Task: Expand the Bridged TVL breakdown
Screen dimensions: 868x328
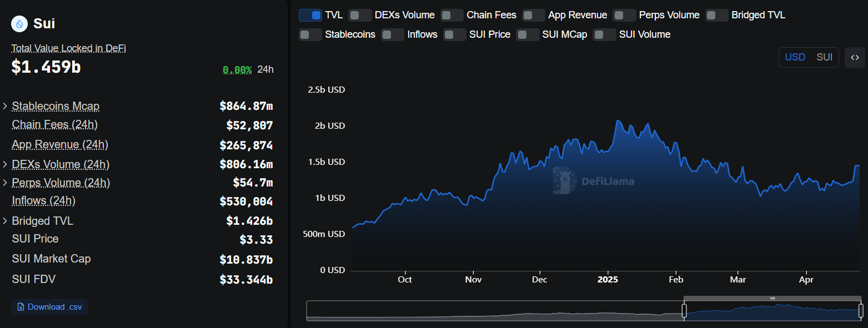Action: coord(5,221)
